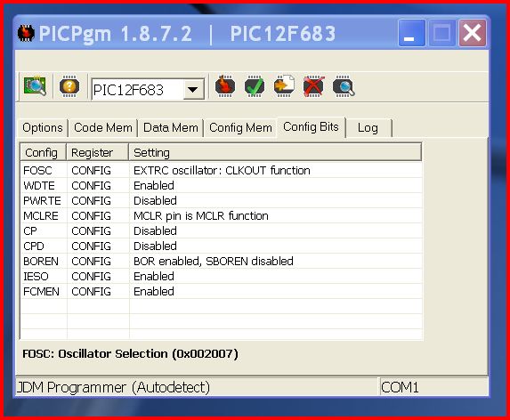Click the Autodetect Programmer icon
This screenshot has height=420, width=510.
(35, 86)
